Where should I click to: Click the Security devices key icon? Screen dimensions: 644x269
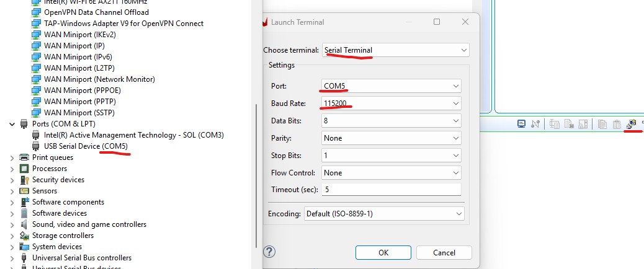24,180
